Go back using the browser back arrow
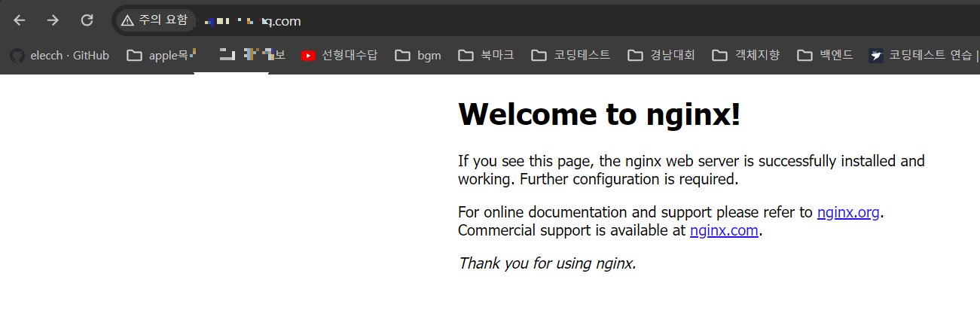This screenshot has height=313, width=980. click(x=20, y=20)
